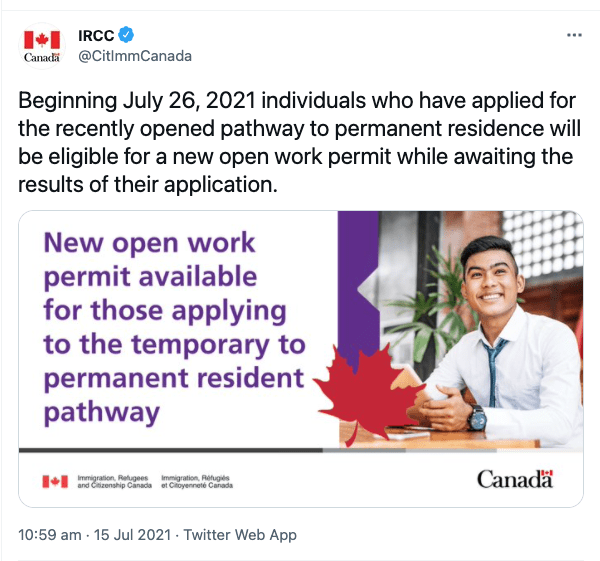Click the @CitImmCanada handle
600x561 pixels.
pyautogui.click(x=134, y=55)
